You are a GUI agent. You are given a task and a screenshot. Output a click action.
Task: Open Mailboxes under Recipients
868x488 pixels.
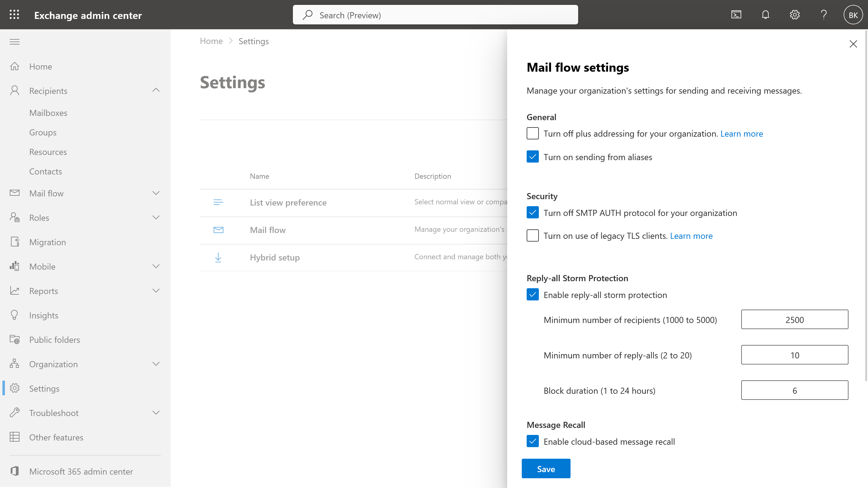click(x=48, y=113)
